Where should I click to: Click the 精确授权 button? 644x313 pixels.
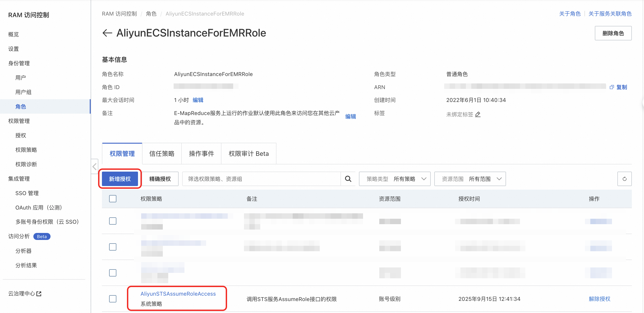(160, 179)
